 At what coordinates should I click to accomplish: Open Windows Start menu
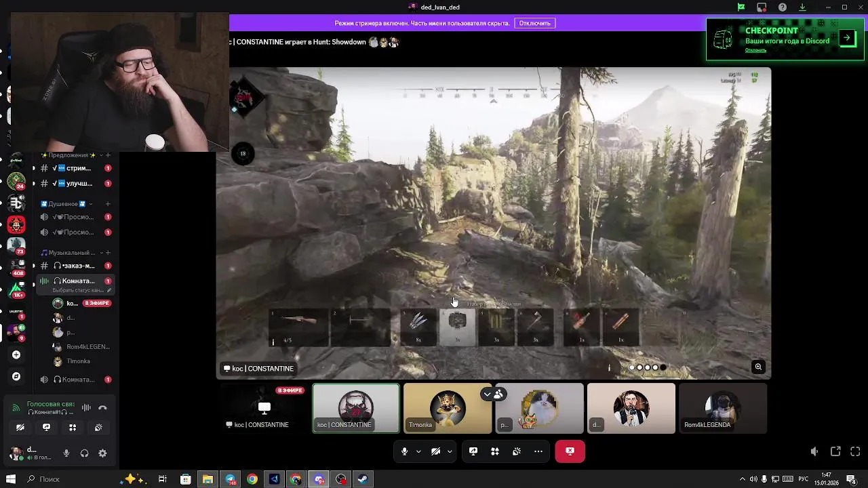pyautogui.click(x=10, y=479)
